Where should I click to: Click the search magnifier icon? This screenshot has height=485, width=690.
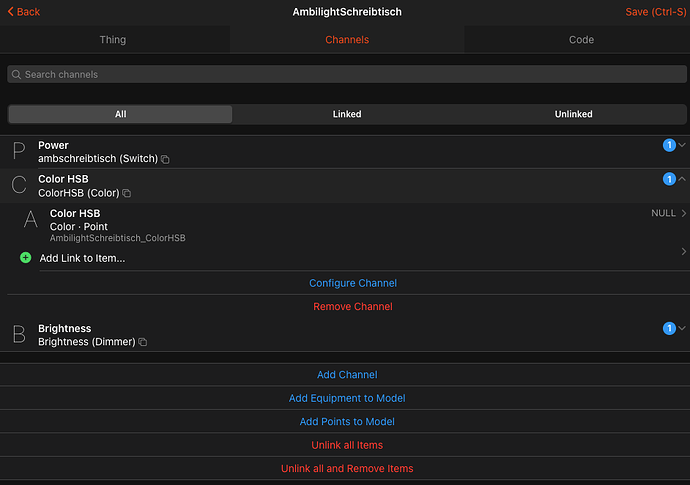(16, 75)
